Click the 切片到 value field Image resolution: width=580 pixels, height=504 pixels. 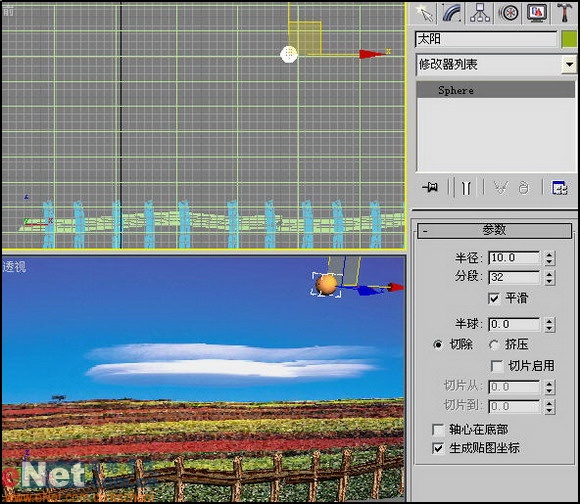click(x=514, y=406)
